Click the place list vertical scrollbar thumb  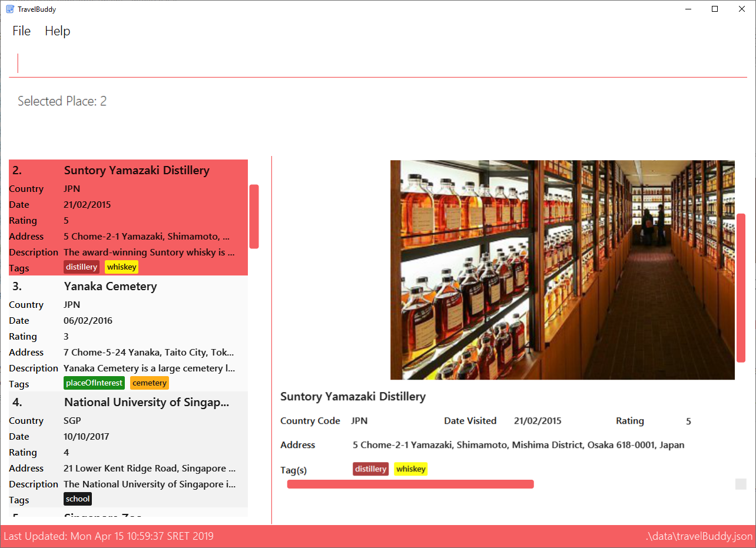pyautogui.click(x=254, y=217)
